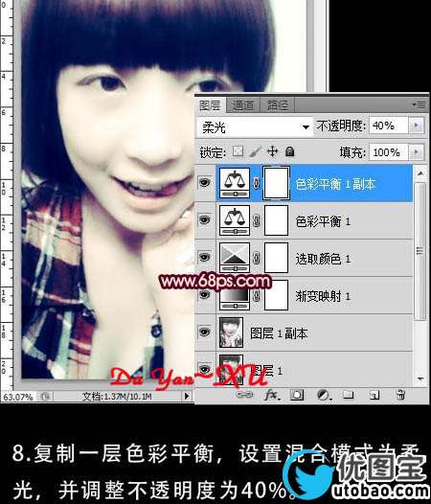This screenshot has width=431, height=504.
Task: Select the 渐变映射 1 layer name
Action: point(323,296)
